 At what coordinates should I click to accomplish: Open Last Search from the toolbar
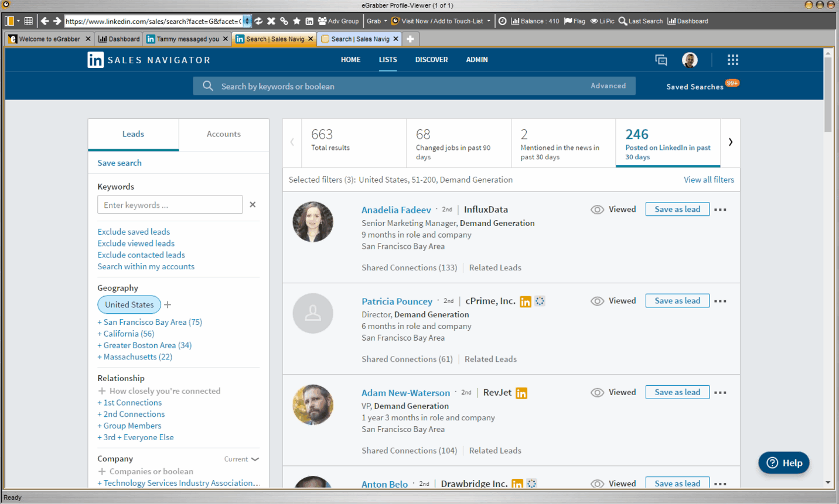[640, 21]
